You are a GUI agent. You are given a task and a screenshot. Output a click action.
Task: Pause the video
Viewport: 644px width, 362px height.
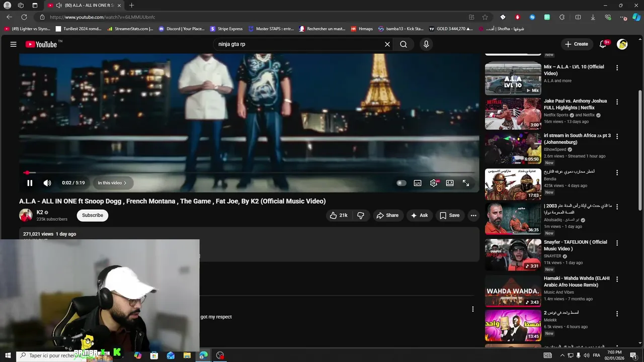point(30,183)
